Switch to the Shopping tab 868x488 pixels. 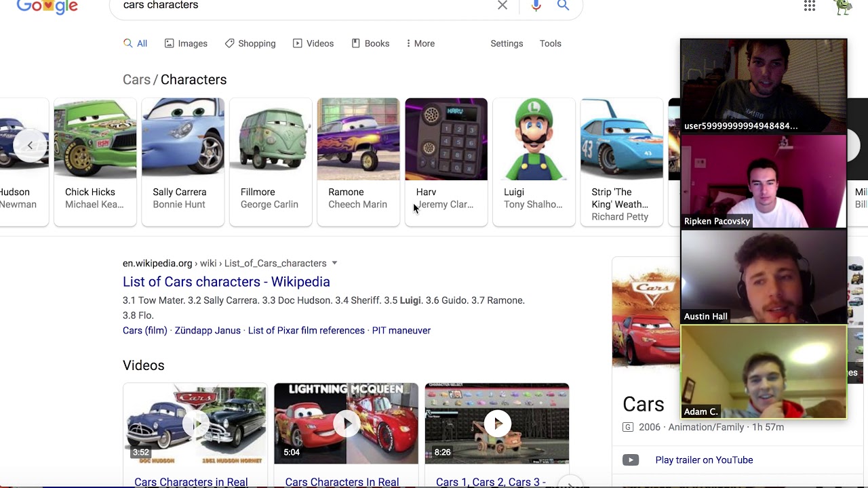pos(250,43)
